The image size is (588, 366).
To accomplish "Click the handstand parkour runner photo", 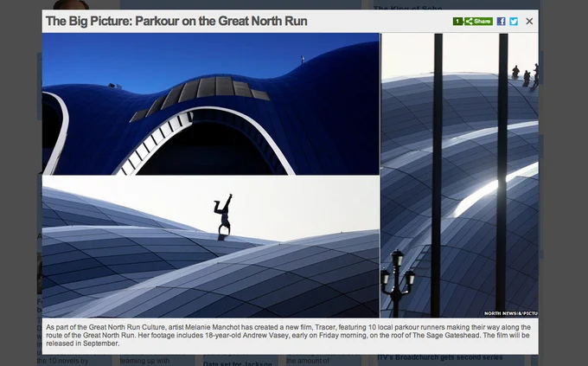I will click(211, 247).
